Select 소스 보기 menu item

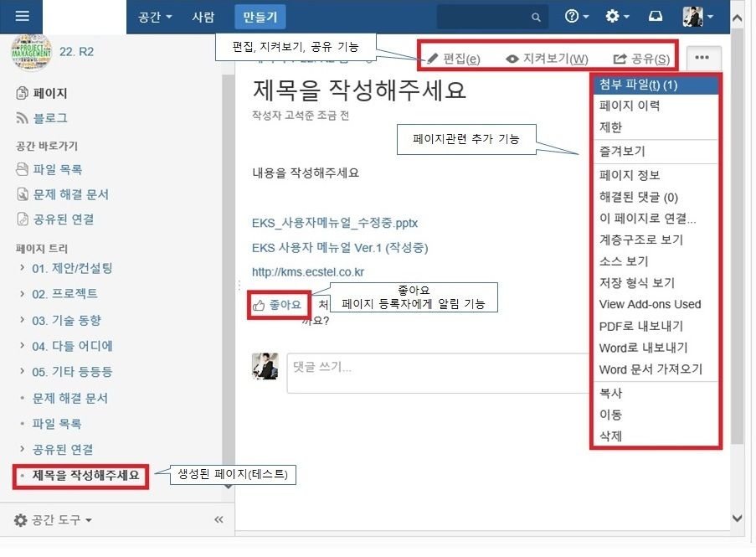656,261
